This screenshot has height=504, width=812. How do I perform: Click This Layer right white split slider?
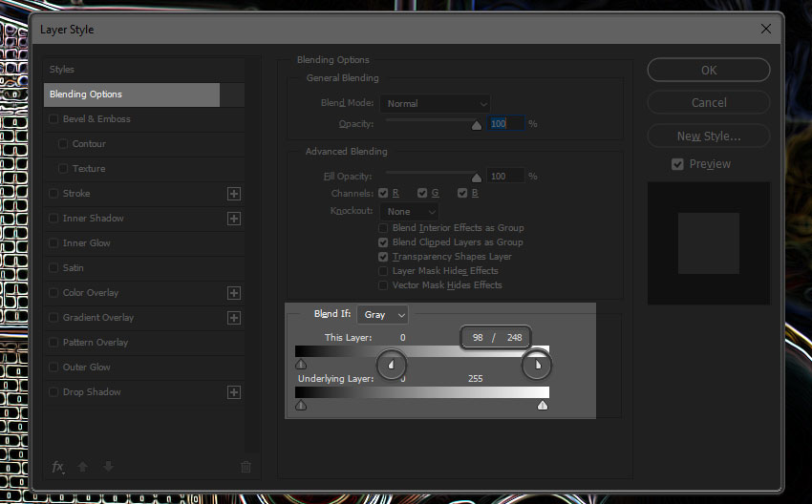click(538, 365)
